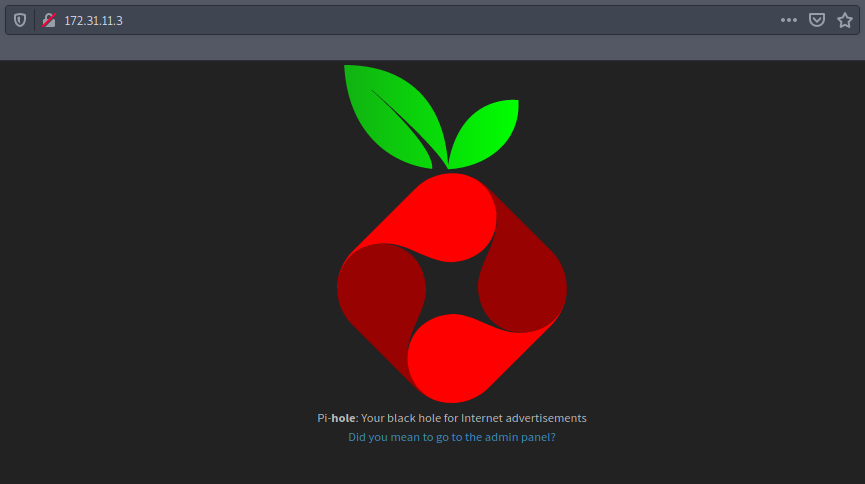The height and width of the screenshot is (484, 865).
Task: Select the address bar URL 172.31.11.3
Action: point(93,20)
